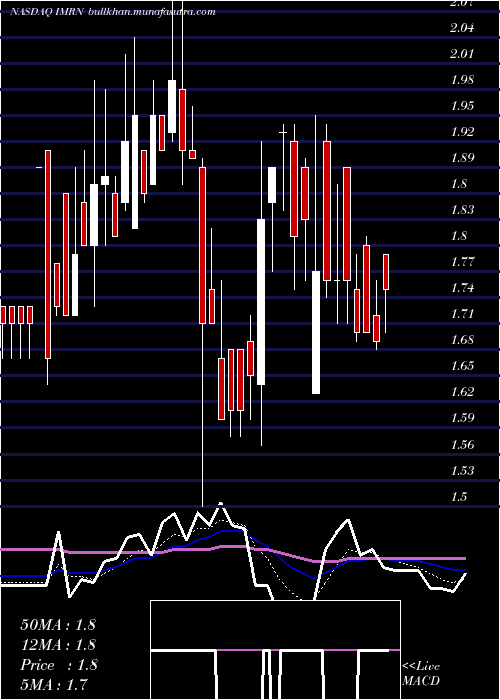
Task: Select the 1.92 price axis label
Action: click(x=462, y=132)
